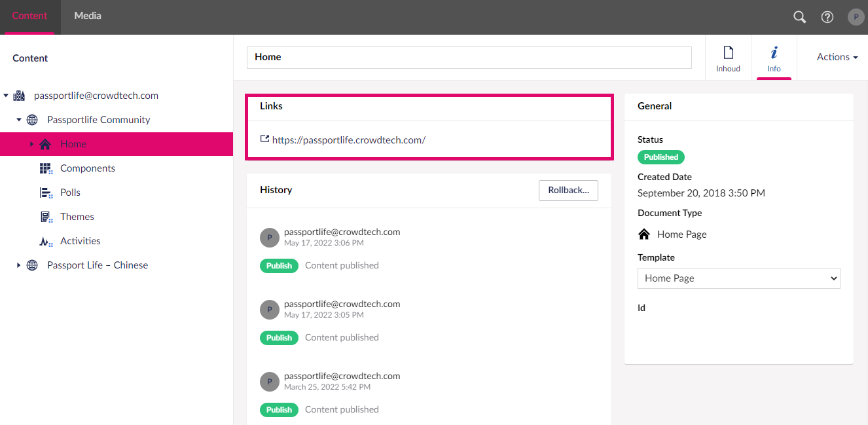This screenshot has width=868, height=425.
Task: Open the help question mark icon
Action: 827,17
